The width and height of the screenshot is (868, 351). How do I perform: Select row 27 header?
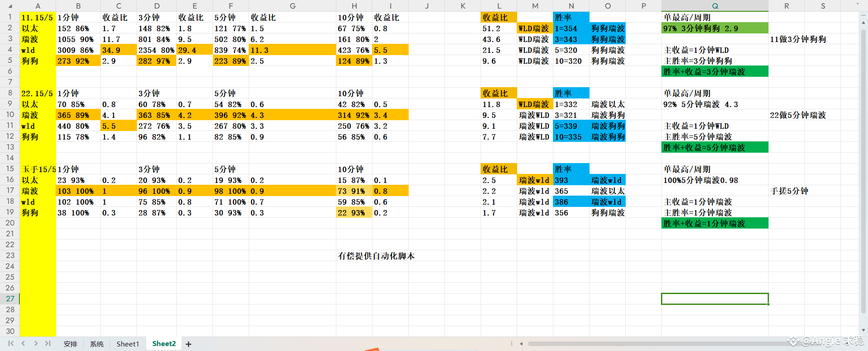click(10, 299)
